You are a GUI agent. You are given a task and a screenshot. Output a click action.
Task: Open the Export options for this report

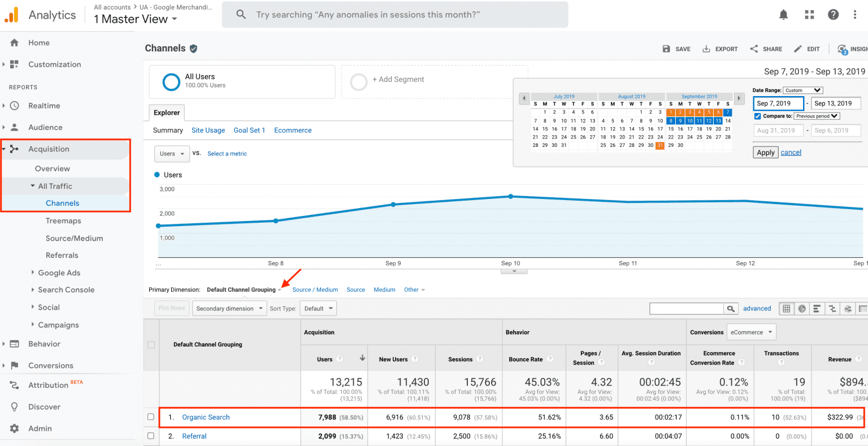pos(719,49)
